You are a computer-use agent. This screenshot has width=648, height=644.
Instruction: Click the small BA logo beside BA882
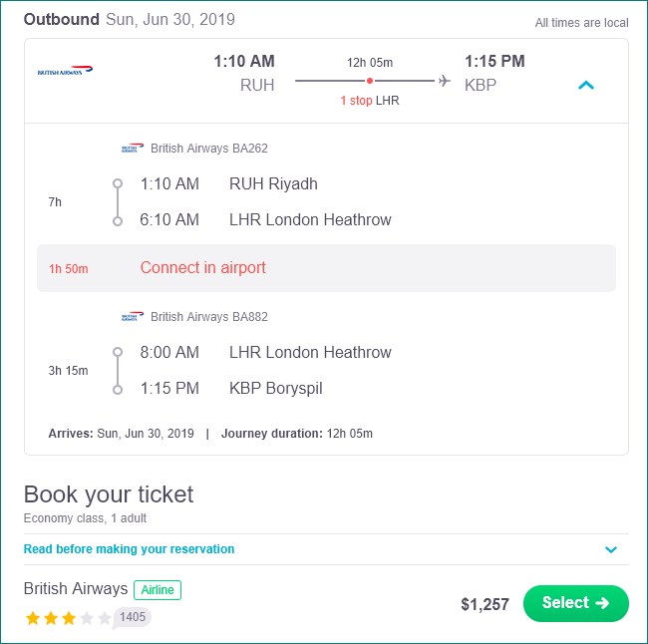133,317
